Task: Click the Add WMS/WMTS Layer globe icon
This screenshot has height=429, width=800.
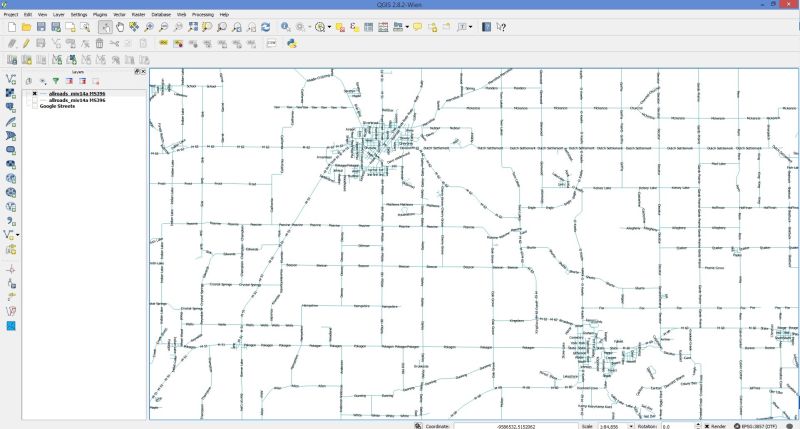Action: coord(11,179)
